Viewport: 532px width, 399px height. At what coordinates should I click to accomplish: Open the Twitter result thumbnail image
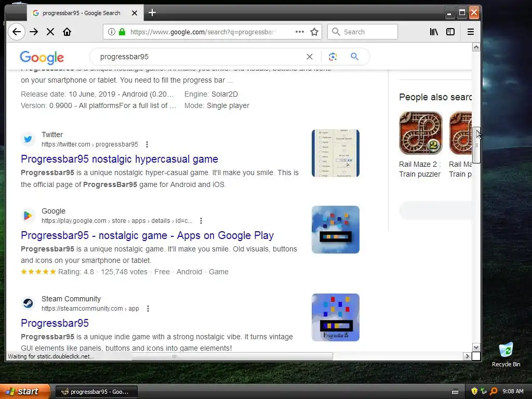coord(336,153)
